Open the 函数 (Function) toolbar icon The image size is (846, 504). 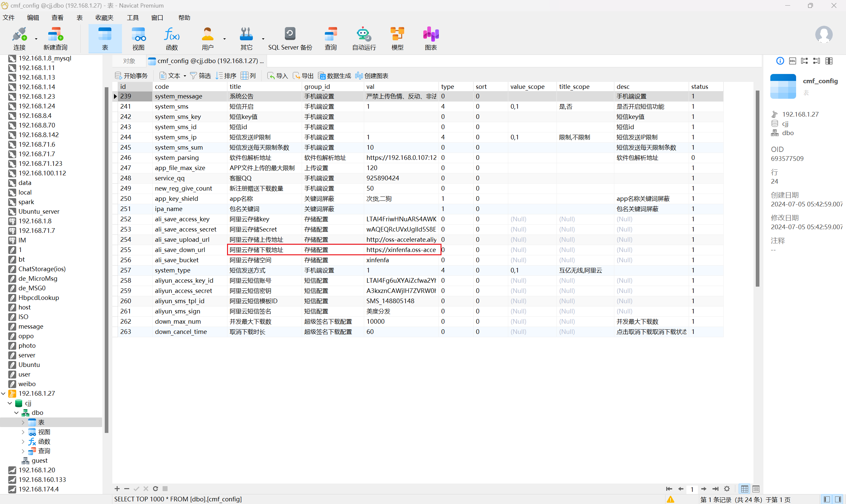(172, 39)
